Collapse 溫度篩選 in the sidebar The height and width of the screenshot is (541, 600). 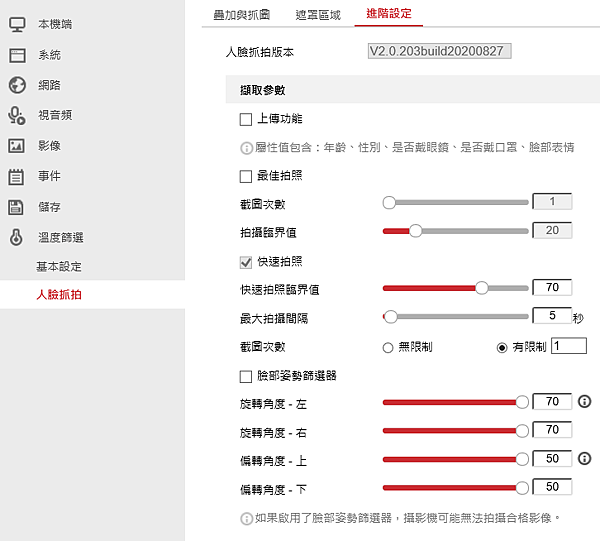pyautogui.click(x=61, y=238)
